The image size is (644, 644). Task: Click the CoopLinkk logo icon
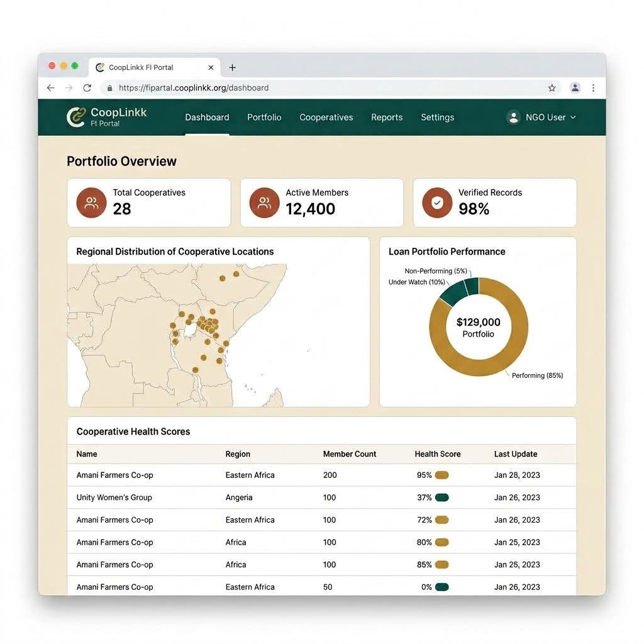pyautogui.click(x=76, y=117)
